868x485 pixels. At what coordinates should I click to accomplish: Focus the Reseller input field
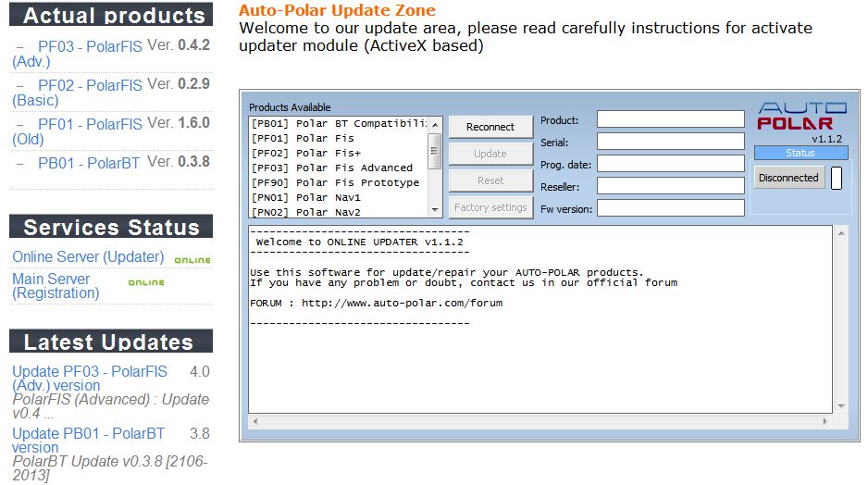pos(670,185)
